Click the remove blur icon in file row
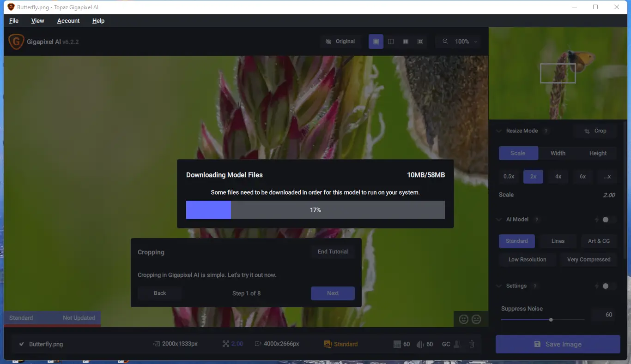Image resolution: width=631 pixels, height=364 pixels. (420, 344)
